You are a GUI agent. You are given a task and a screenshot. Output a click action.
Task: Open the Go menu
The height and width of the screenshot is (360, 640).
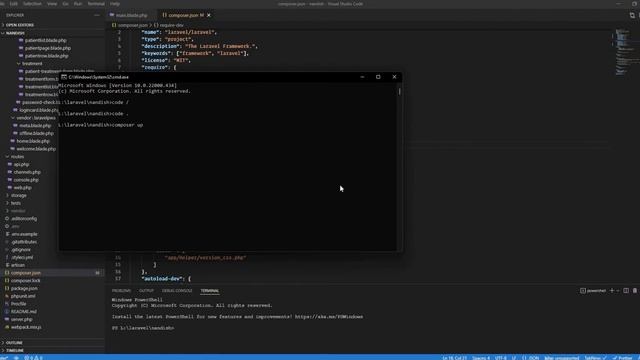[x=65, y=4]
